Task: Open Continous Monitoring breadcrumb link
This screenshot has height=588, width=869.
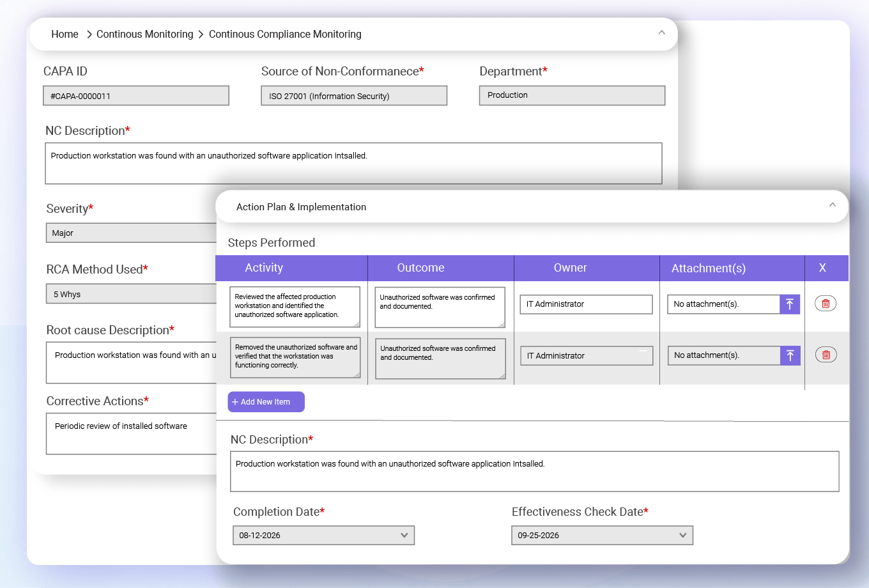Action: pos(145,34)
